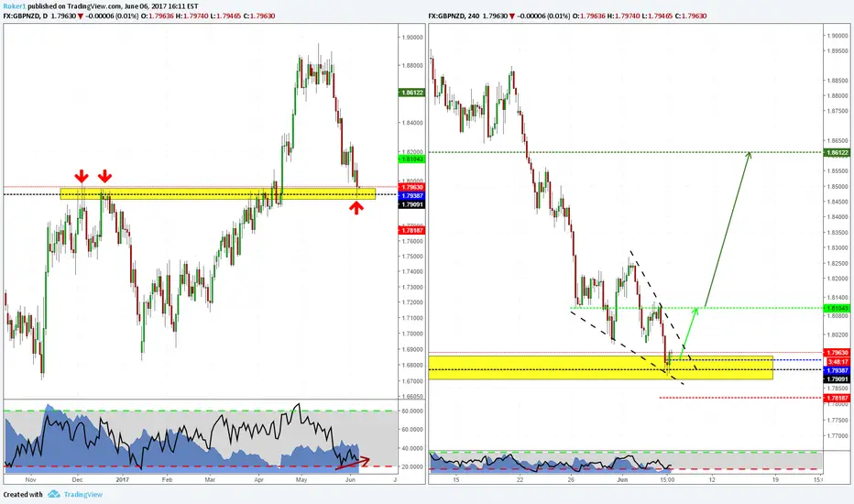Viewport: 854px width, 504px height.
Task: Click the 1.82500 tick on 240 price axis
Action: tap(838, 264)
